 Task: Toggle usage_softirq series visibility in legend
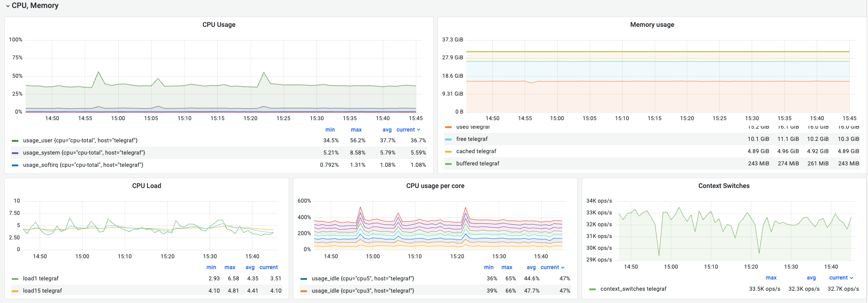pyautogui.click(x=83, y=165)
